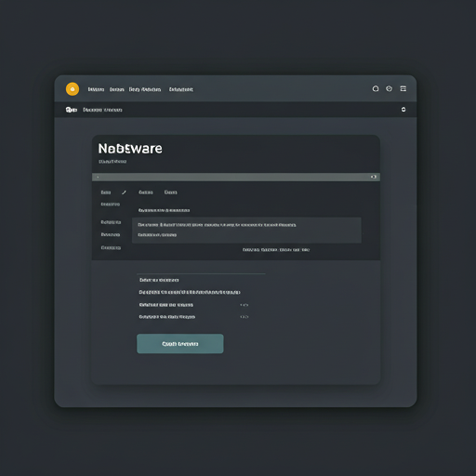The height and width of the screenshot is (476, 476).
Task: Select the last sidebar item in card
Action: pos(111,247)
